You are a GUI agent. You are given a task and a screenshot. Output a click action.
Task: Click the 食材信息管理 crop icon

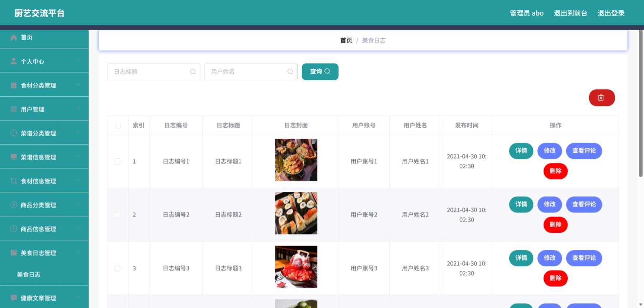coord(14,181)
